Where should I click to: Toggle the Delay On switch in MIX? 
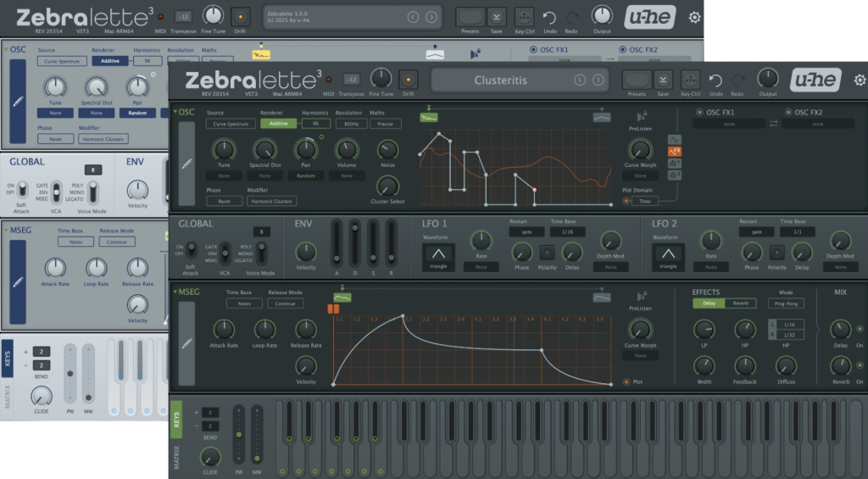coord(860,329)
